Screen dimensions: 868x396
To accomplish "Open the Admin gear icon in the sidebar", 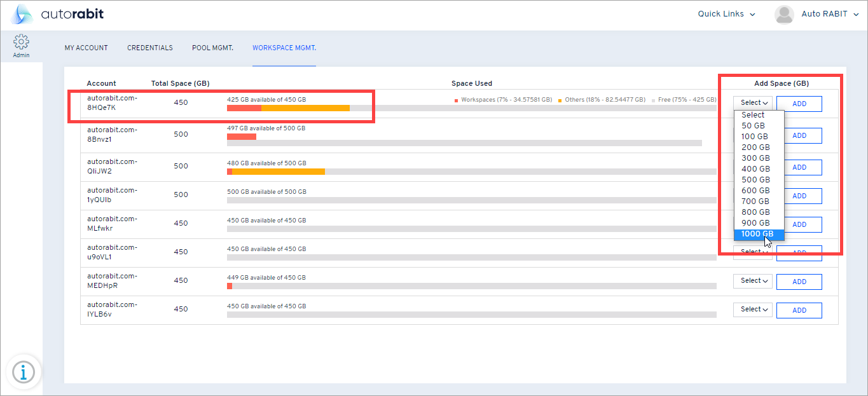I will [21, 41].
